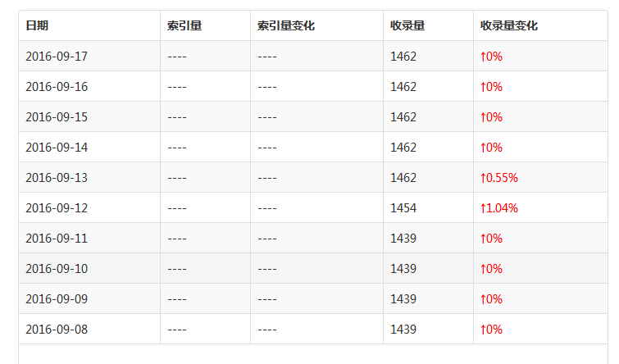This screenshot has width=619, height=364.
Task: Click the 收录量变化 column header
Action: 509,26
